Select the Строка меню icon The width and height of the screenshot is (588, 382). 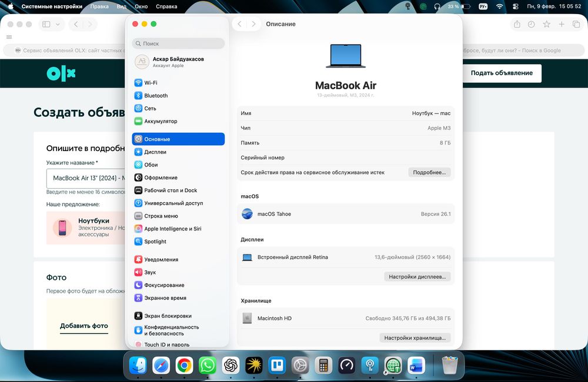click(138, 216)
